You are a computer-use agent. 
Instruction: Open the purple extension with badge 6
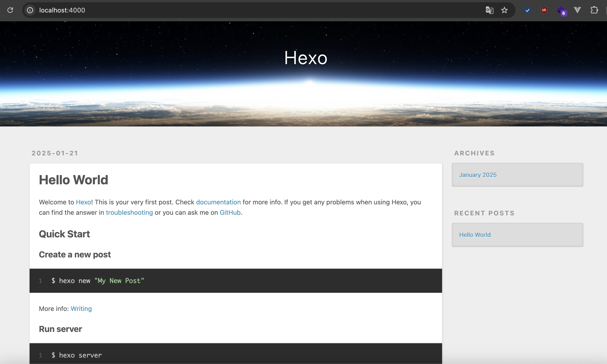point(561,11)
